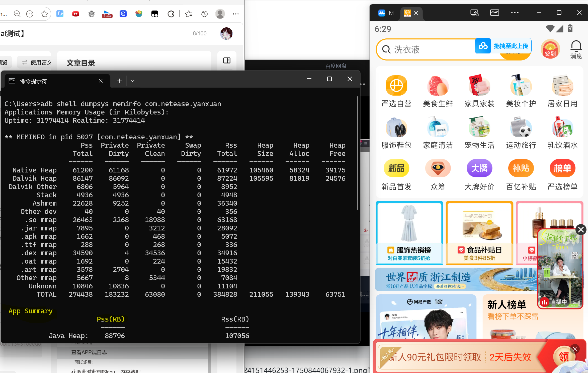Open 家庭清洁 category
The width and height of the screenshot is (588, 373).
click(x=438, y=133)
